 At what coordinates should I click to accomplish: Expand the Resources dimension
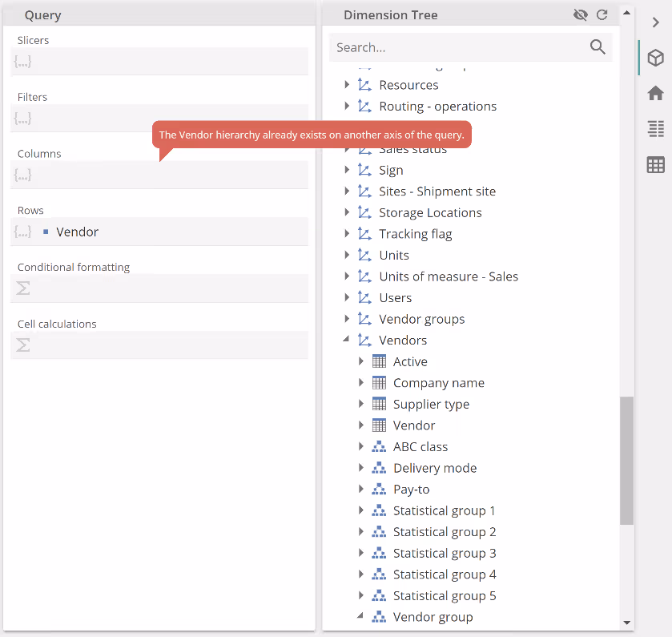(347, 85)
